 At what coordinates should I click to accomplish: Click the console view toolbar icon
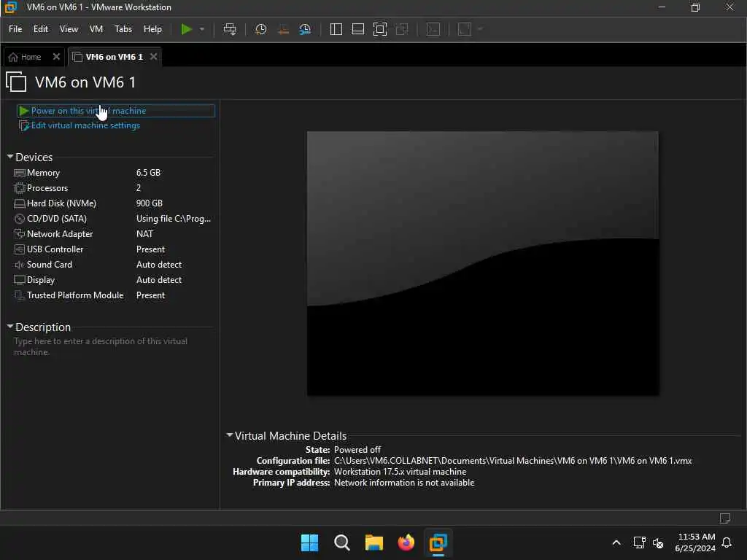coord(433,29)
